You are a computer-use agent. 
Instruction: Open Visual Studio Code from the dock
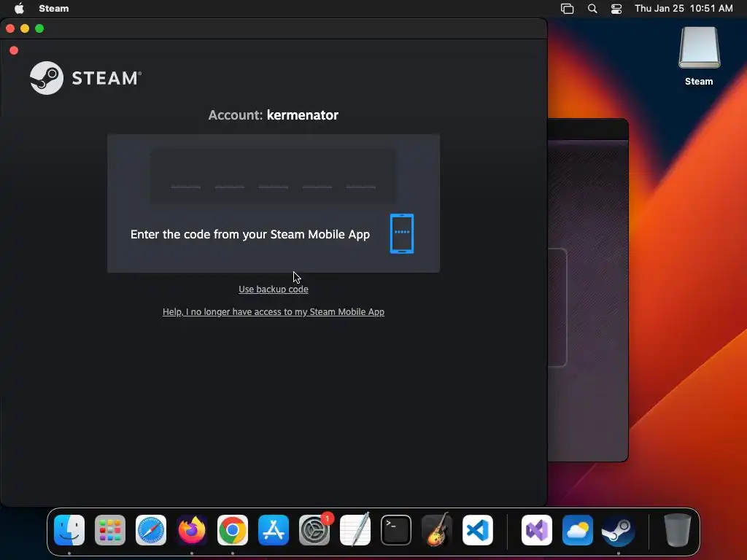click(x=477, y=530)
